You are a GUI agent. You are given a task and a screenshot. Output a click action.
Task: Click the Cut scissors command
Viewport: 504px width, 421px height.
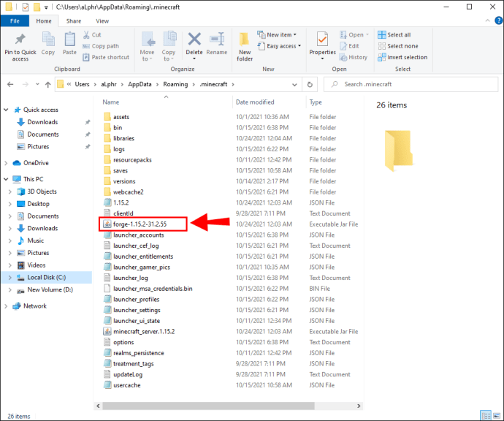[x=92, y=35]
